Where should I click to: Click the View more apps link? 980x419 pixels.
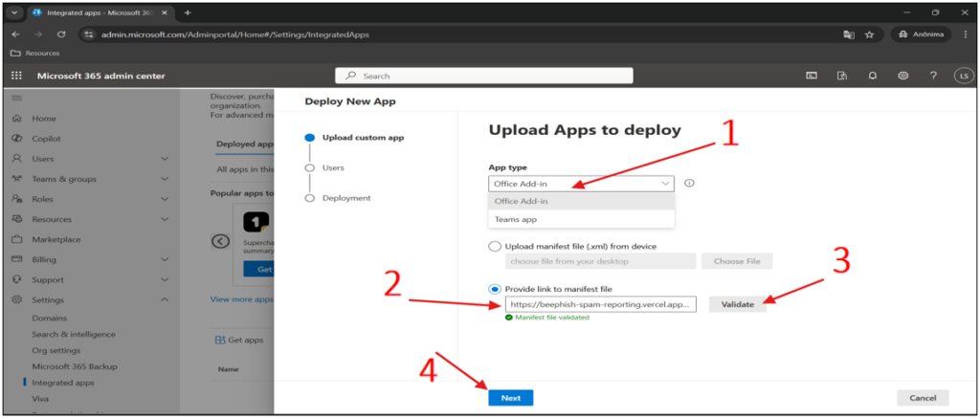[242, 299]
